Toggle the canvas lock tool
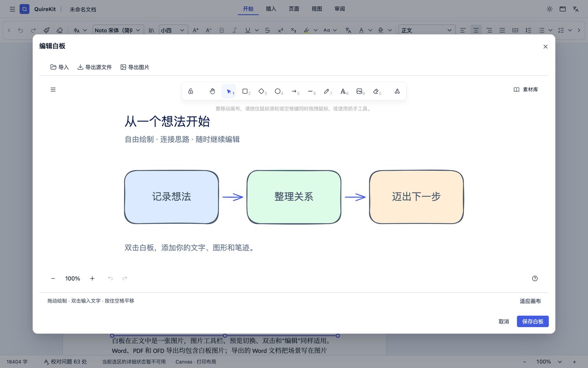 coord(191,91)
